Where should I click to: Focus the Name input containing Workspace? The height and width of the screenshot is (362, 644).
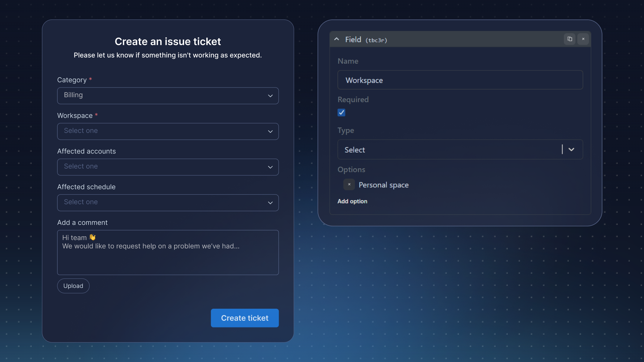[x=460, y=80]
